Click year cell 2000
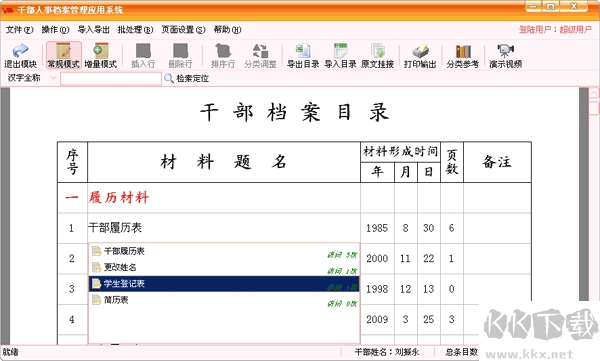600x361 pixels. click(377, 259)
